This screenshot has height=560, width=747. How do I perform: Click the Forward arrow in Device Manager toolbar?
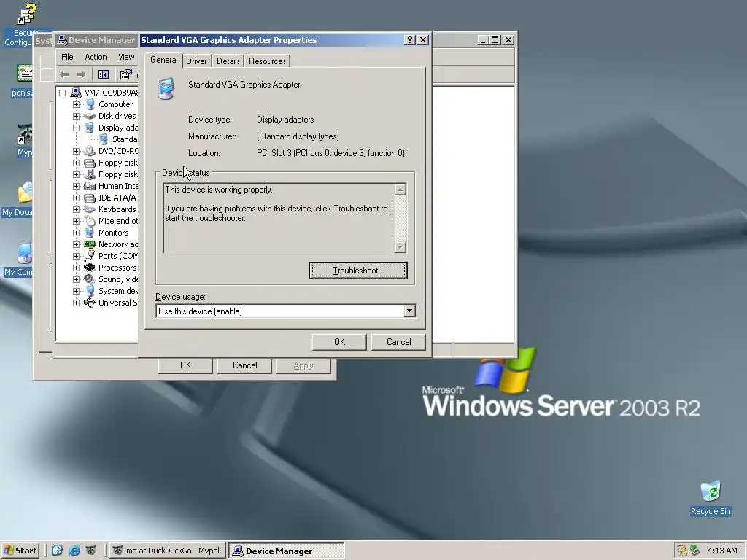(81, 74)
